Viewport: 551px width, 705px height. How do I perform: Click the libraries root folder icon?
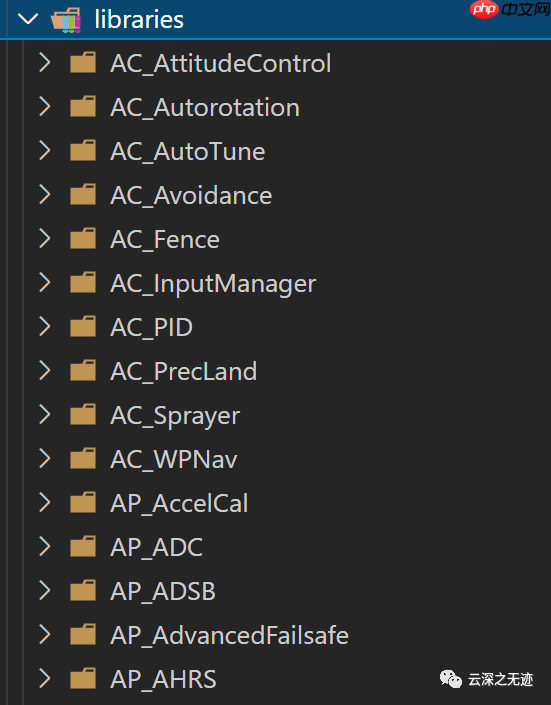[66, 20]
